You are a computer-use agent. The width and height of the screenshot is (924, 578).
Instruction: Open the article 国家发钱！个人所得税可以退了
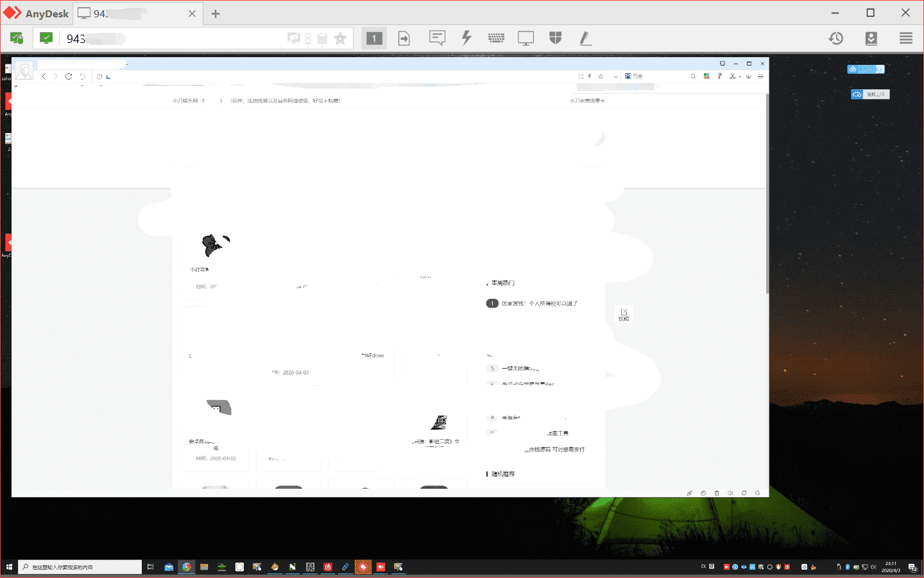540,303
